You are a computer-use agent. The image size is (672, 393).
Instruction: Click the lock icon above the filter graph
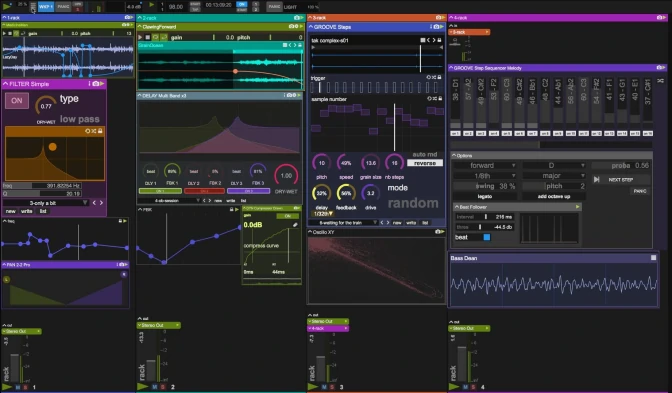click(100, 131)
